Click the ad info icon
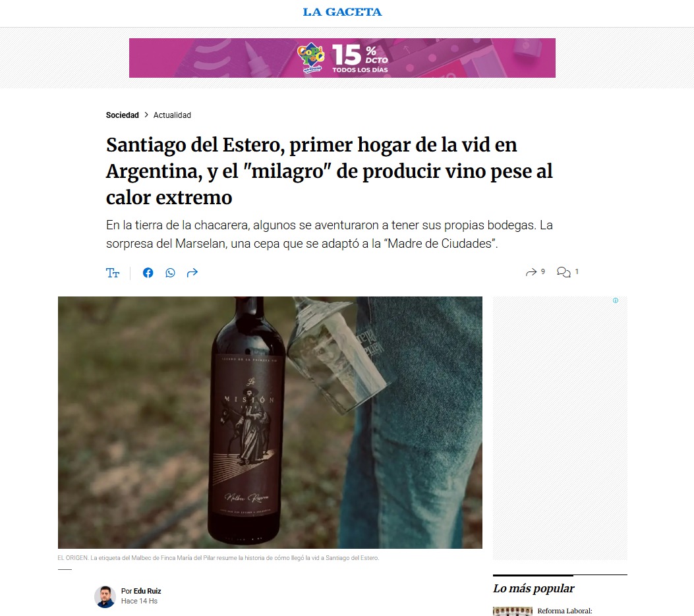Image resolution: width=694 pixels, height=616 pixels. pyautogui.click(x=615, y=300)
